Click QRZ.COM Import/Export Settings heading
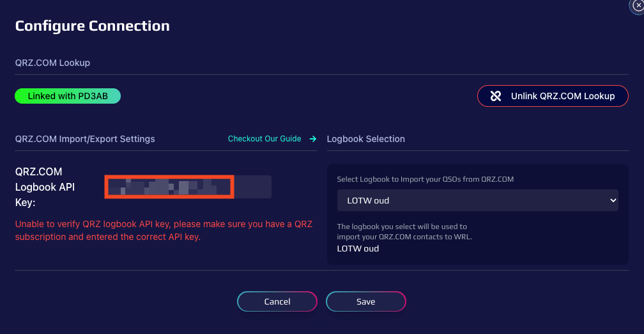 [x=85, y=139]
